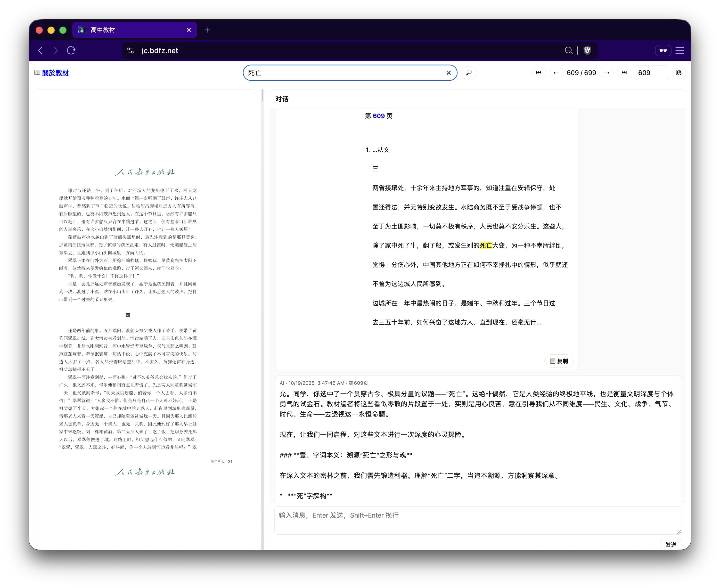Jump to the last page with the skip-forward icon
The image size is (720, 588).
[624, 72]
